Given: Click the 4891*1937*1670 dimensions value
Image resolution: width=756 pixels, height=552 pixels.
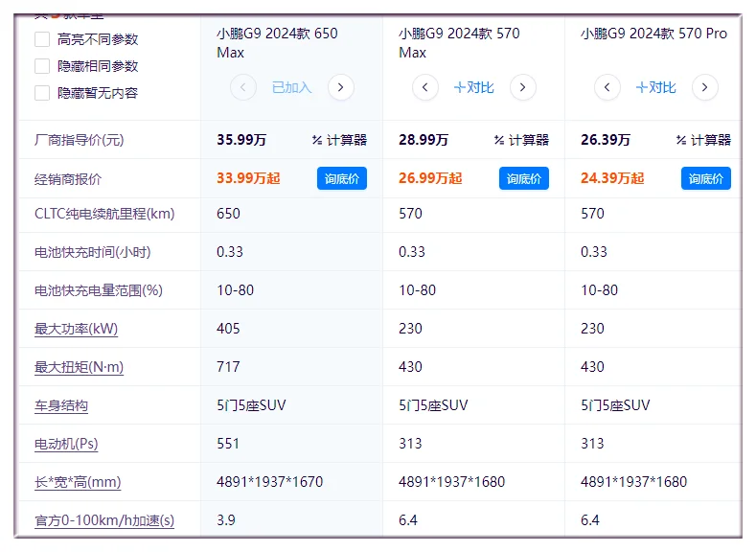Looking at the screenshot, I should click(x=270, y=482).
